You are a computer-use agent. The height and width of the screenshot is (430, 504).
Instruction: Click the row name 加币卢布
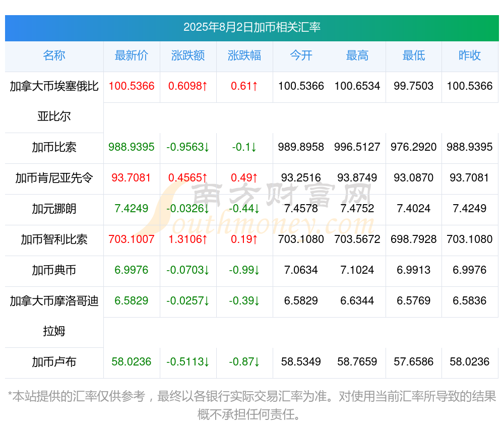[x=54, y=362]
